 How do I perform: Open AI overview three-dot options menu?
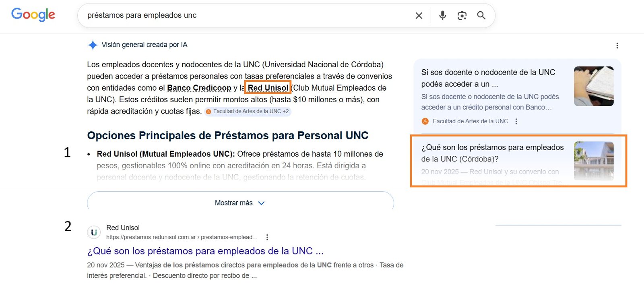click(617, 46)
